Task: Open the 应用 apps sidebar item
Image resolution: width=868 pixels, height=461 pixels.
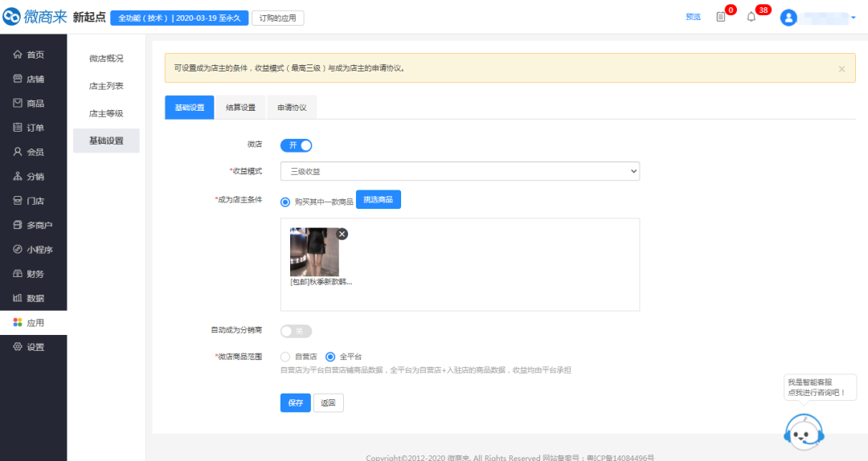Action: click(x=33, y=323)
